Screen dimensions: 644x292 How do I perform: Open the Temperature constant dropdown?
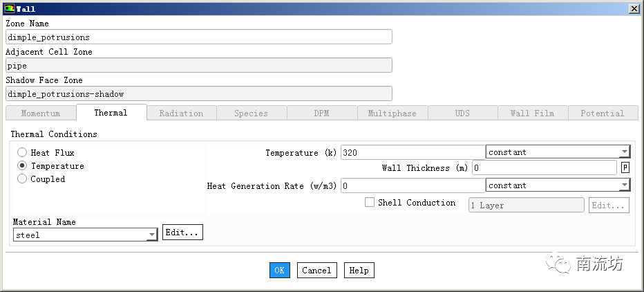[x=557, y=152]
